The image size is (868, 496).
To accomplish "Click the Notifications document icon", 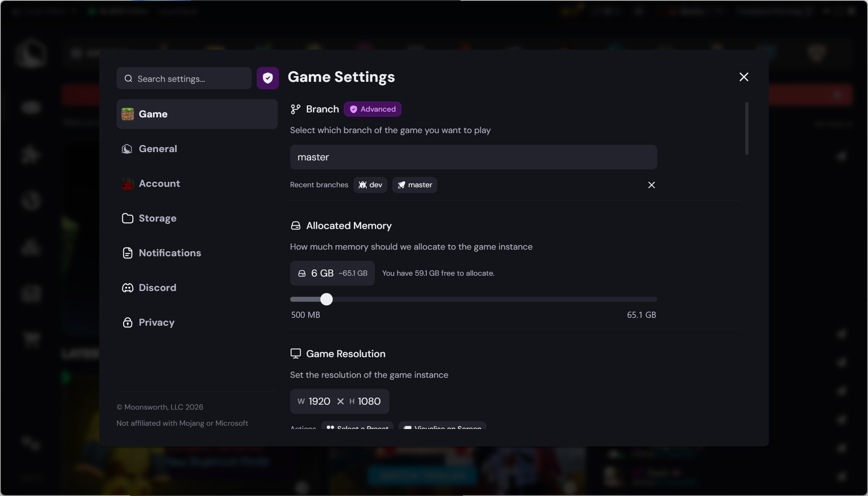I will pyautogui.click(x=128, y=253).
